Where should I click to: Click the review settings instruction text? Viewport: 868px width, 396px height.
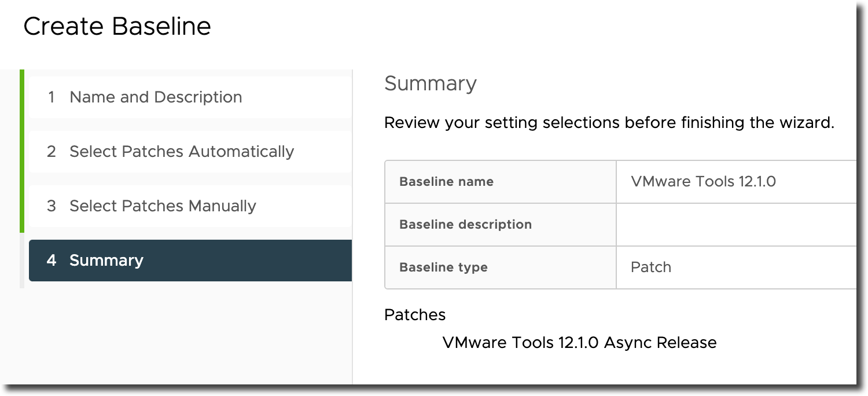609,123
